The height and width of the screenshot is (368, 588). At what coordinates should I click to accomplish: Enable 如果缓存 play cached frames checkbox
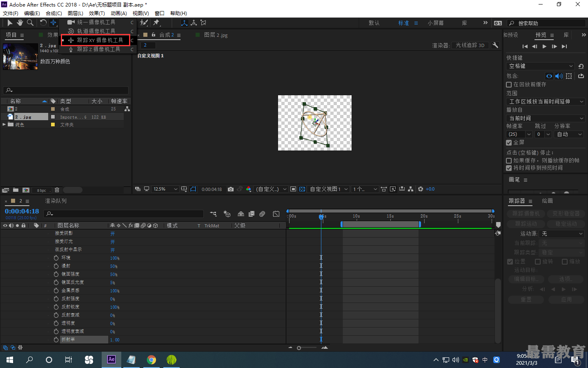coord(509,161)
